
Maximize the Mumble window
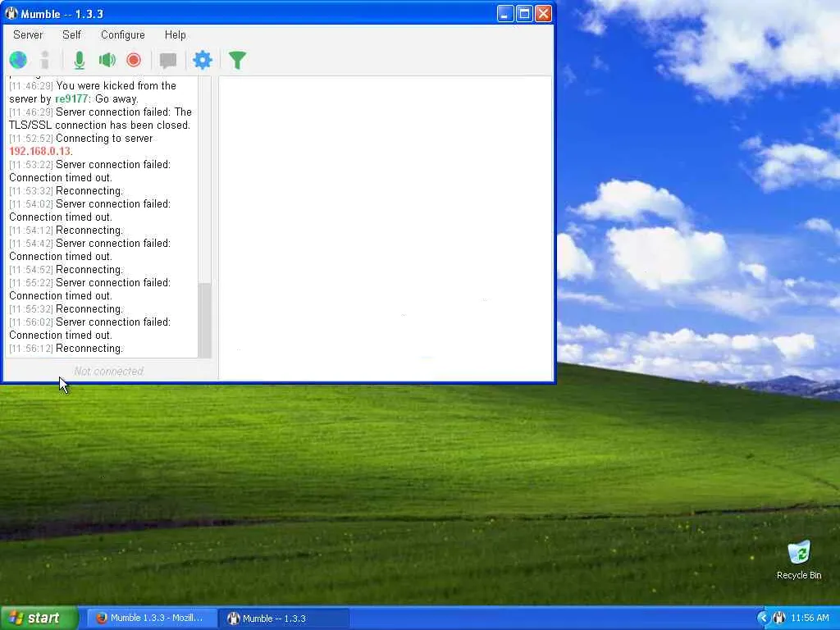coord(524,13)
